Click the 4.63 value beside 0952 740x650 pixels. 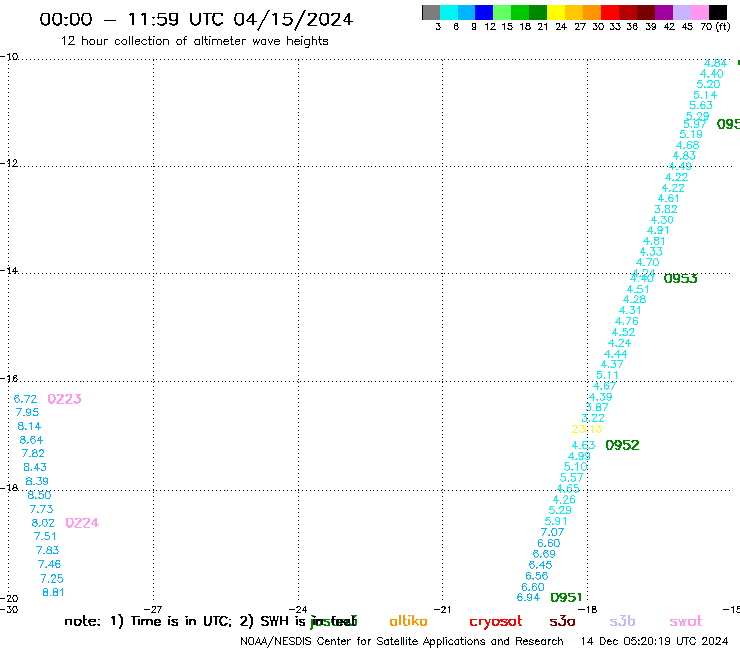584,445
